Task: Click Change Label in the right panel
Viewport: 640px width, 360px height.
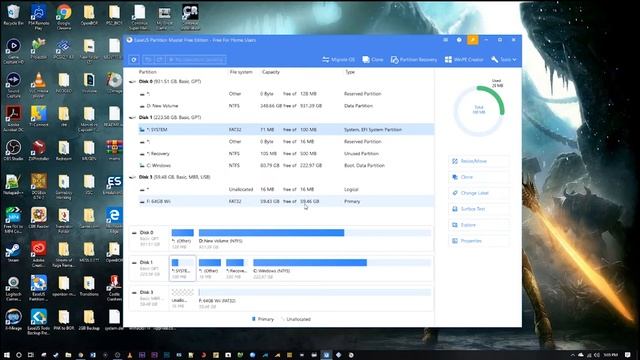Action: coord(478,193)
